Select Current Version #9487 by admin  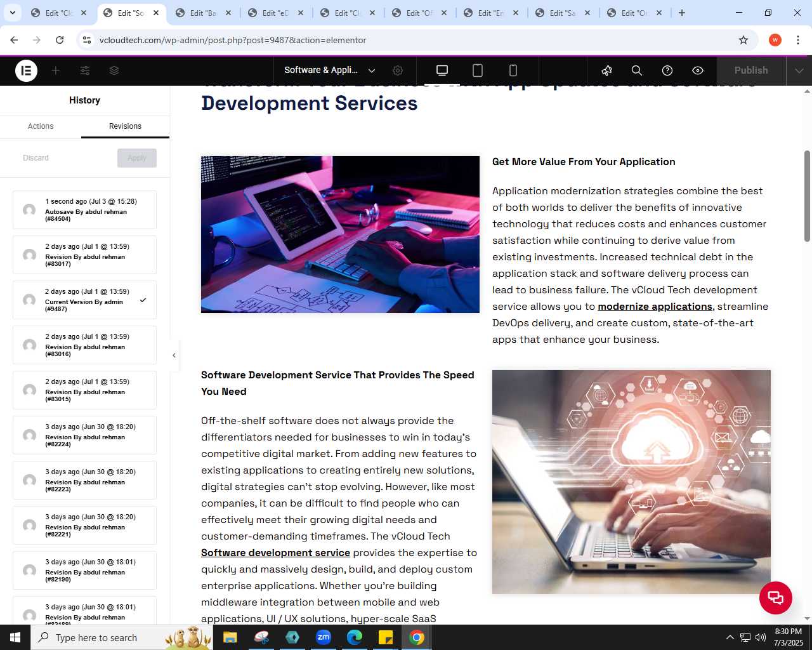coord(84,300)
